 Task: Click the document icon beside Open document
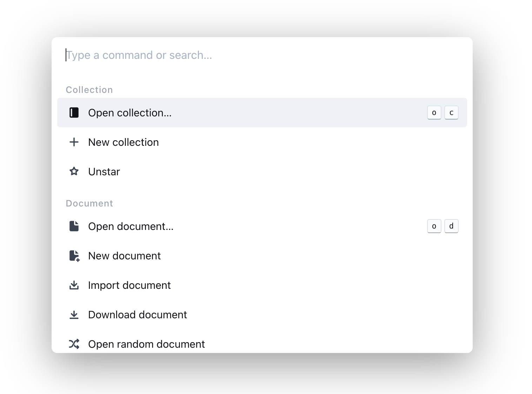(74, 226)
